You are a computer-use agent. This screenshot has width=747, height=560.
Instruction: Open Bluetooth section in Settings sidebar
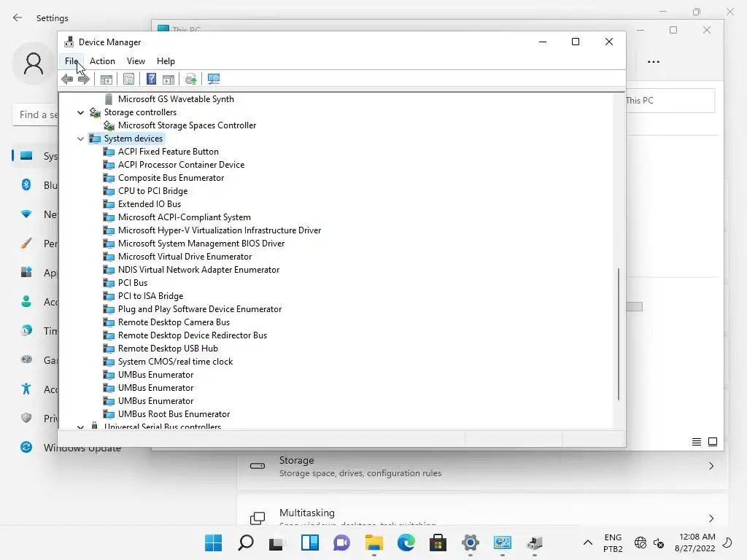coord(26,184)
